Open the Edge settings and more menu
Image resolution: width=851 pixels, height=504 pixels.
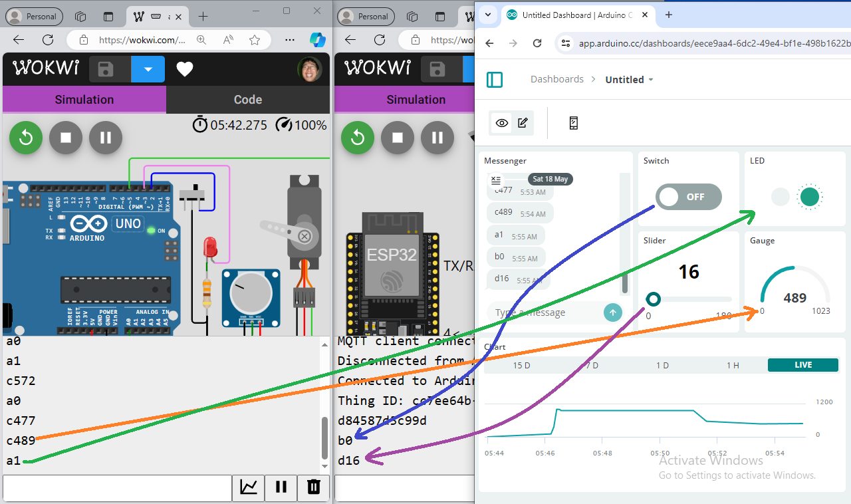[x=290, y=40]
